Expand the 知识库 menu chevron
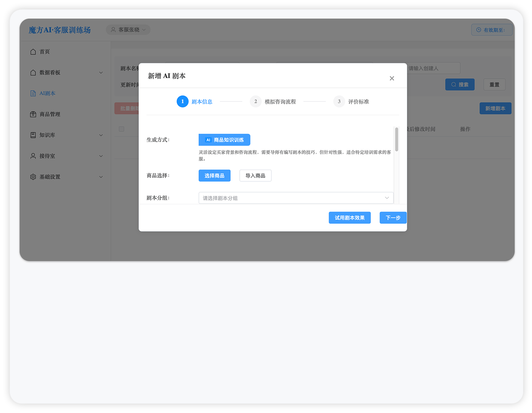Image resolution: width=532 pixels, height=413 pixels. (x=101, y=135)
